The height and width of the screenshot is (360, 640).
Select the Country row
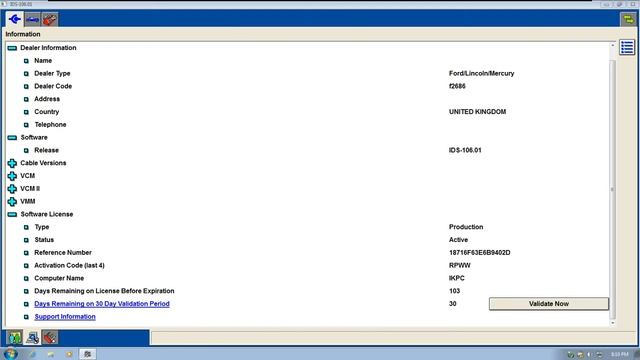[x=307, y=112]
